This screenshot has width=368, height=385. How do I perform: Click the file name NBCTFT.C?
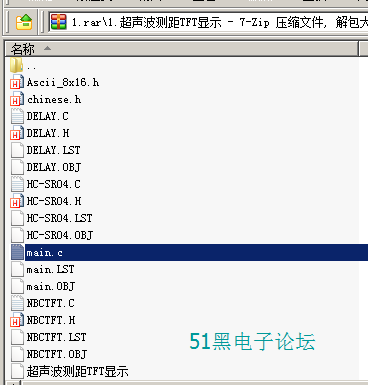tap(50, 303)
